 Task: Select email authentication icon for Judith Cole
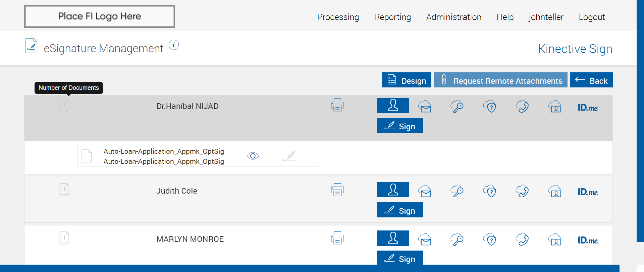tap(425, 191)
